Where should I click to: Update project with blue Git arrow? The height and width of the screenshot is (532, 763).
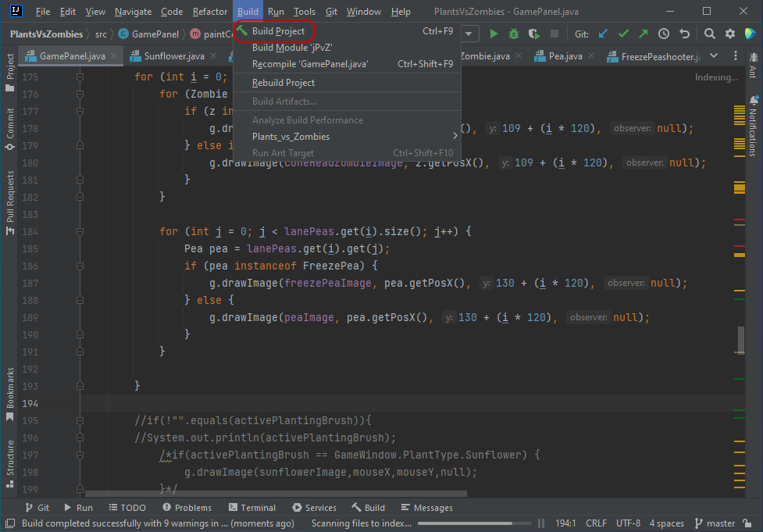point(603,34)
